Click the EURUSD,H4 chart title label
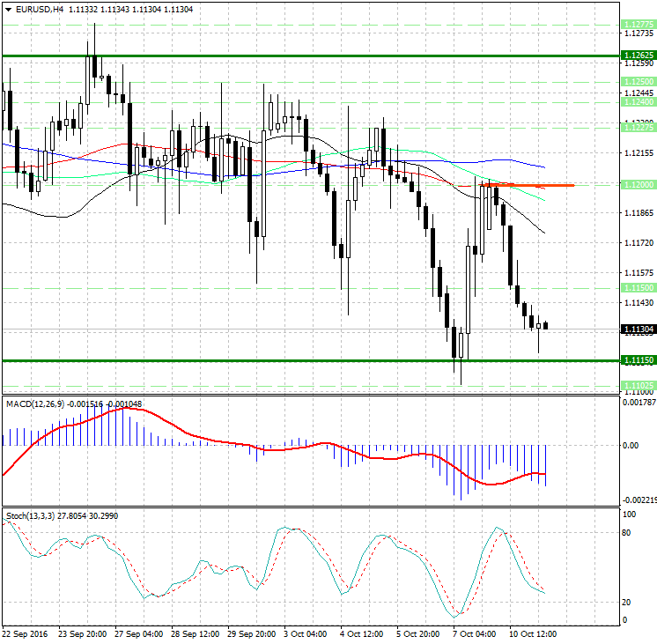Viewport: 657px width, 644px height. click(35, 9)
